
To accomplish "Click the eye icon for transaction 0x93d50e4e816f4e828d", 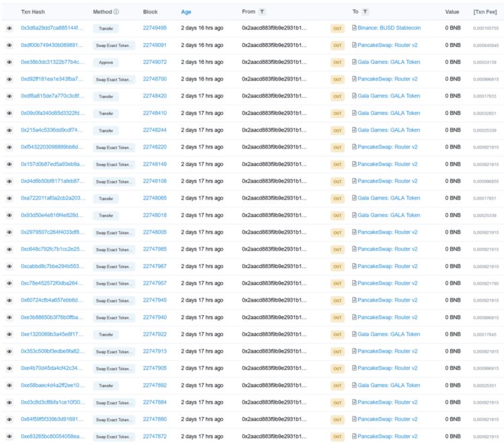I will coord(9,215).
